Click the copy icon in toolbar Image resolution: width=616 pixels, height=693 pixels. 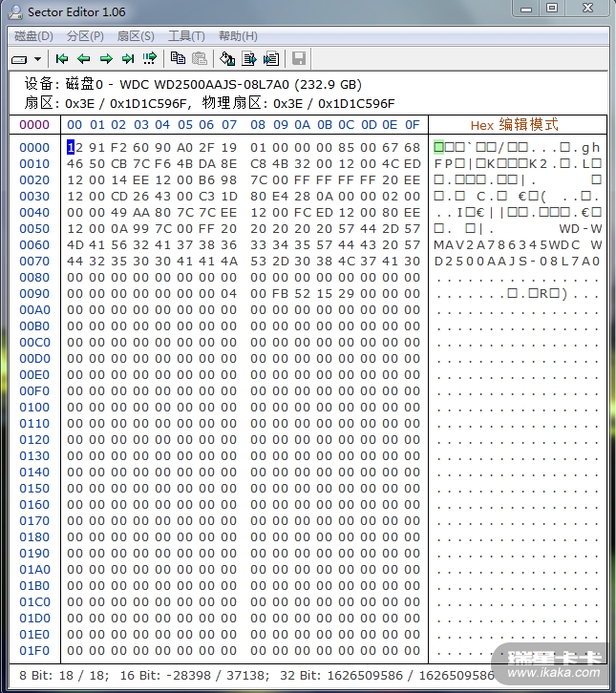tap(178, 59)
